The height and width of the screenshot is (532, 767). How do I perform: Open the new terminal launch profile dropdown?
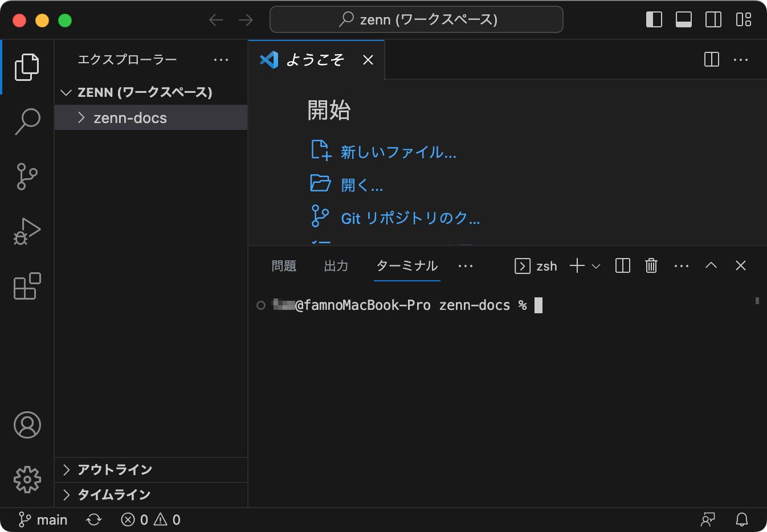click(596, 266)
